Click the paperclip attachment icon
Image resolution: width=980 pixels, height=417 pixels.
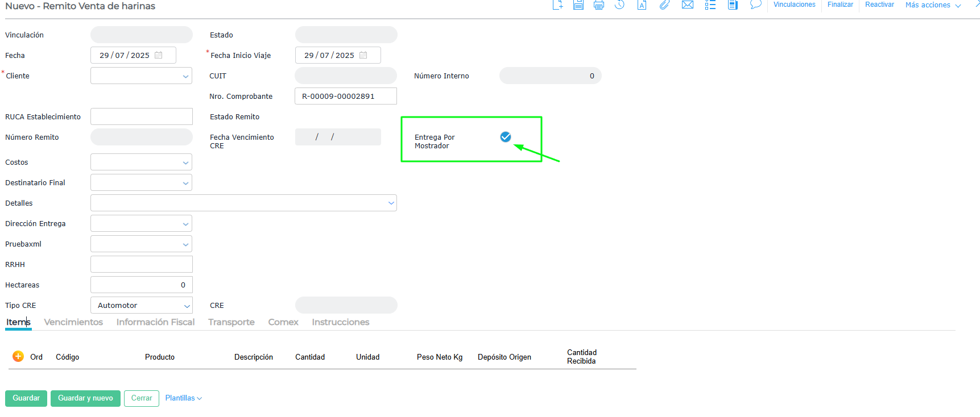click(x=664, y=5)
